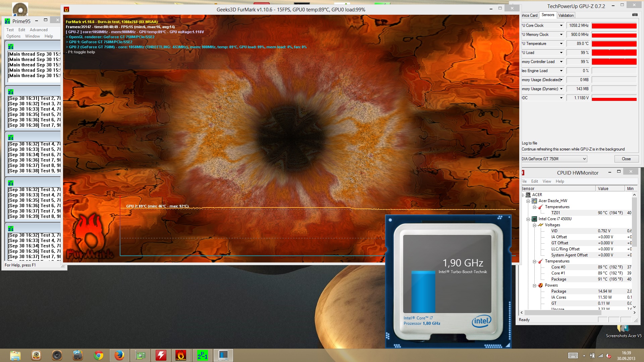This screenshot has width=644, height=362.
Task: Click the Value column header in HWMonitor
Action: tap(610, 189)
